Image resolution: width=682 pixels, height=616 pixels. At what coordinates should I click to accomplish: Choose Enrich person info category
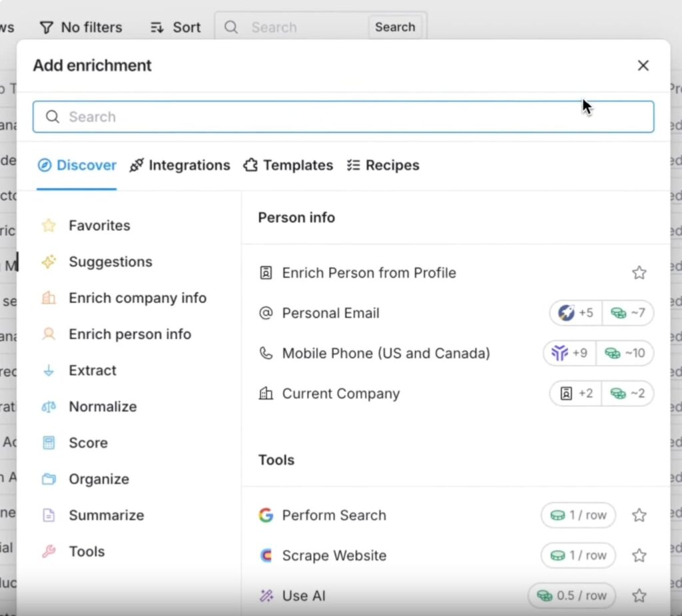point(129,334)
